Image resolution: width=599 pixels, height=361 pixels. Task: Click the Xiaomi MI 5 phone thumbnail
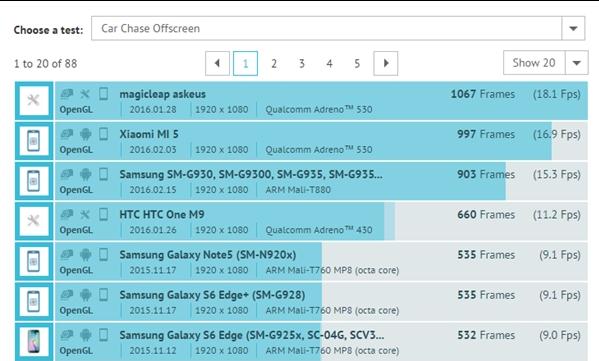pos(34,141)
